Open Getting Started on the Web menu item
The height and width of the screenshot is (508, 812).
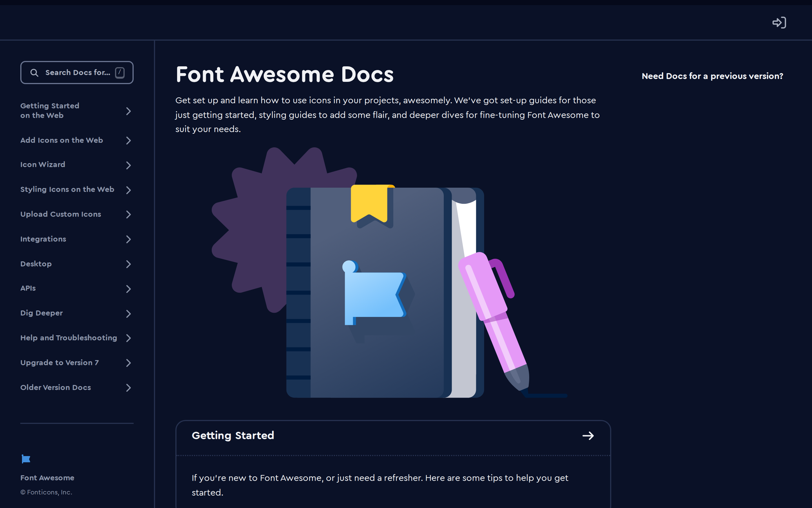click(x=50, y=111)
